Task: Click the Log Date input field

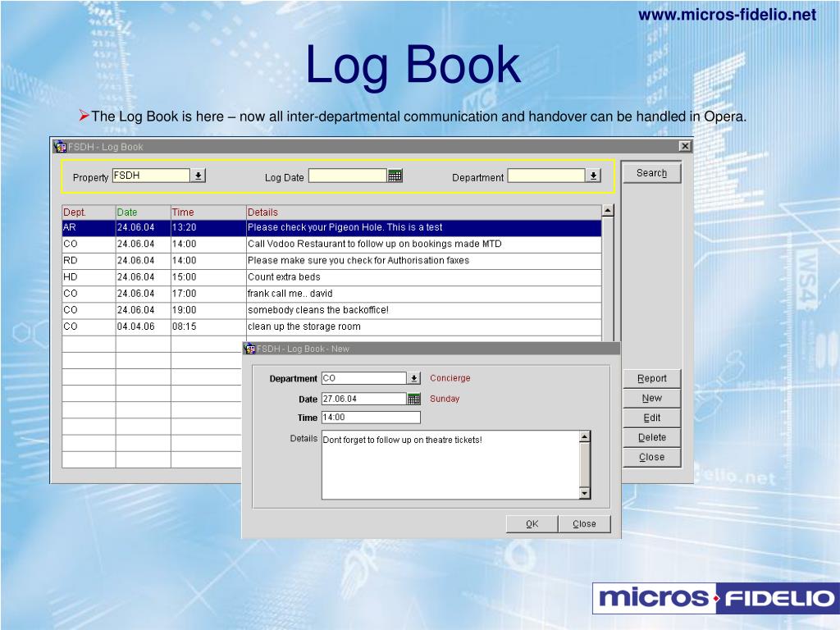Action: (x=348, y=176)
